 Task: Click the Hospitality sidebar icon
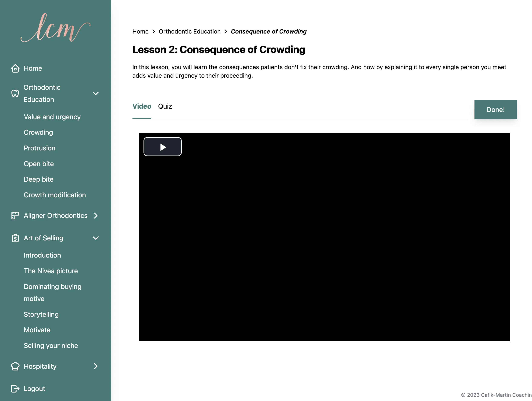point(15,366)
